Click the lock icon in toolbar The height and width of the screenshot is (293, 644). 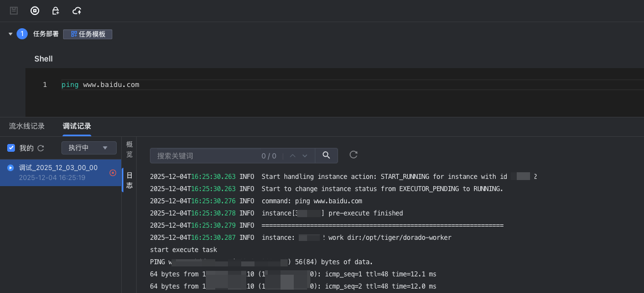click(x=55, y=11)
